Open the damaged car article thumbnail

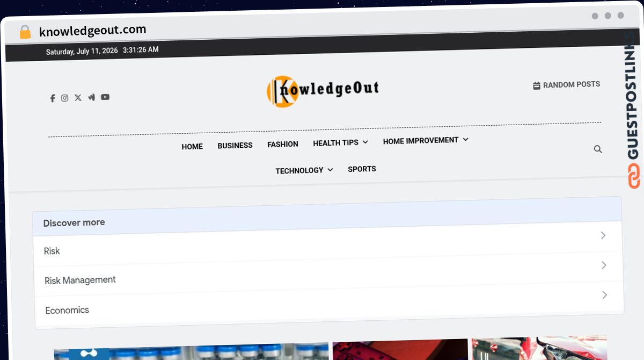pyautogui.click(x=539, y=348)
